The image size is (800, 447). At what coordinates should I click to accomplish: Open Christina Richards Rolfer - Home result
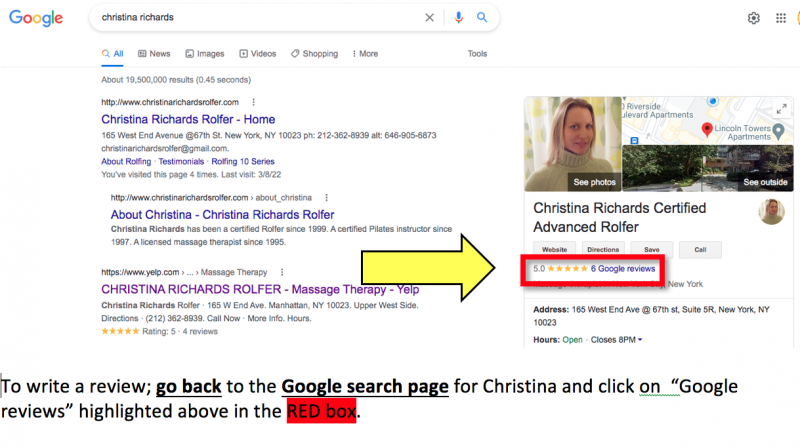(188, 119)
